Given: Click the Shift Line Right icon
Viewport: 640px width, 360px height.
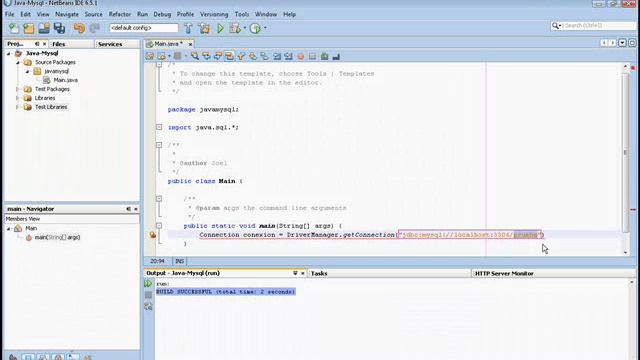Looking at the screenshot, I should pos(289,56).
